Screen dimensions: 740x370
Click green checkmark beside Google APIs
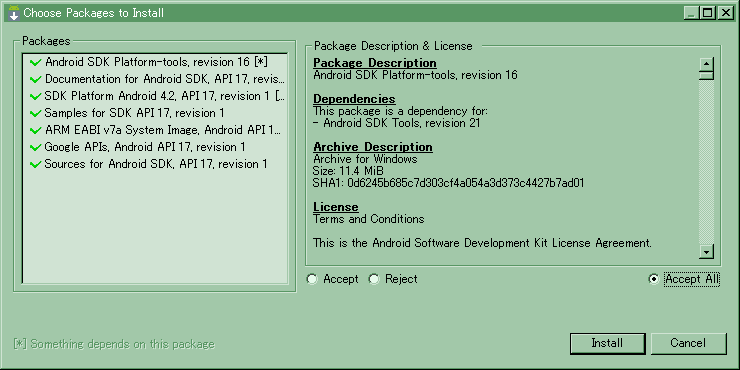point(35,148)
